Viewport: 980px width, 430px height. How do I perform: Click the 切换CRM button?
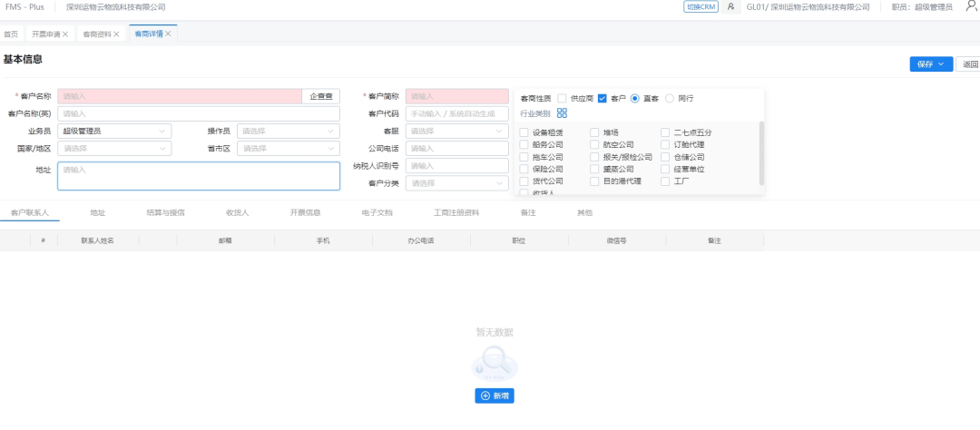pos(701,7)
